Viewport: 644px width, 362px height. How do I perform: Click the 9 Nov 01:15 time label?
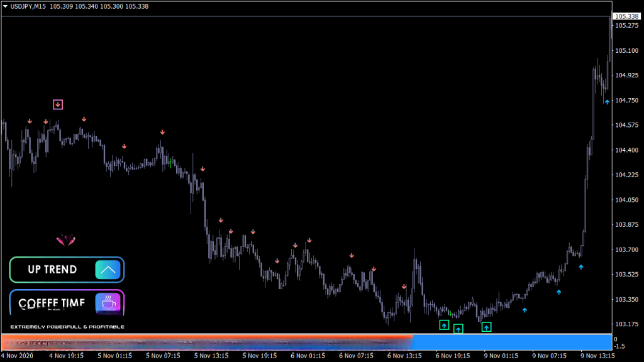click(502, 356)
